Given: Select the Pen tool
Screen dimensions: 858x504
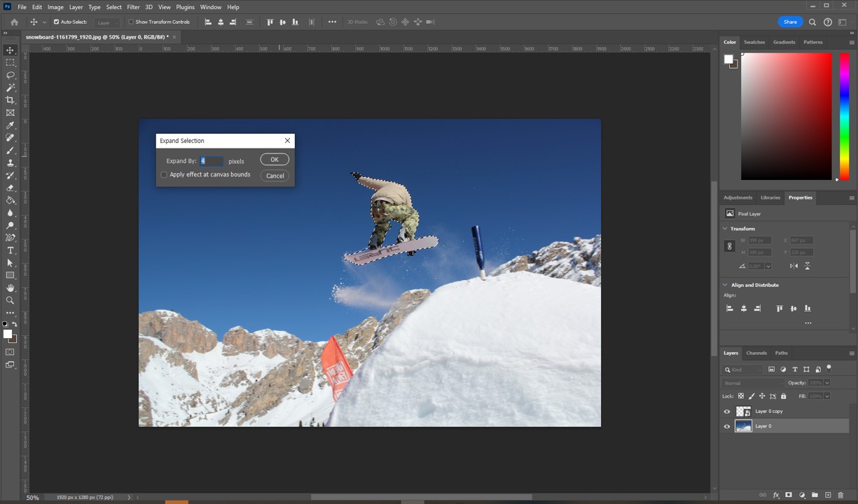Looking at the screenshot, I should (x=10, y=238).
